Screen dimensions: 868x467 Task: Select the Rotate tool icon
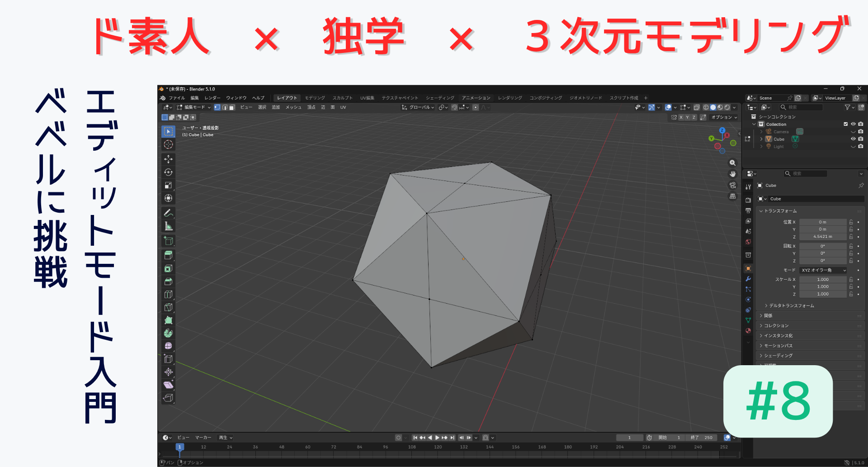(x=168, y=172)
